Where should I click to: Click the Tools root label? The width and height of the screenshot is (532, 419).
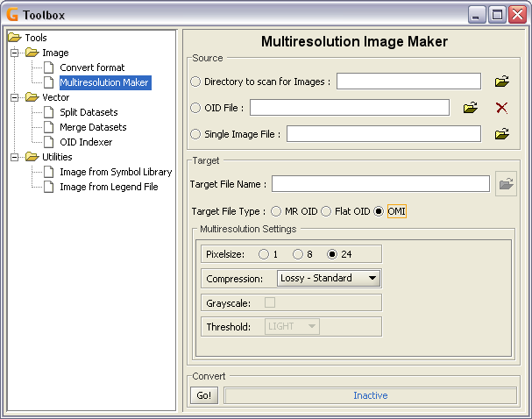(x=36, y=38)
